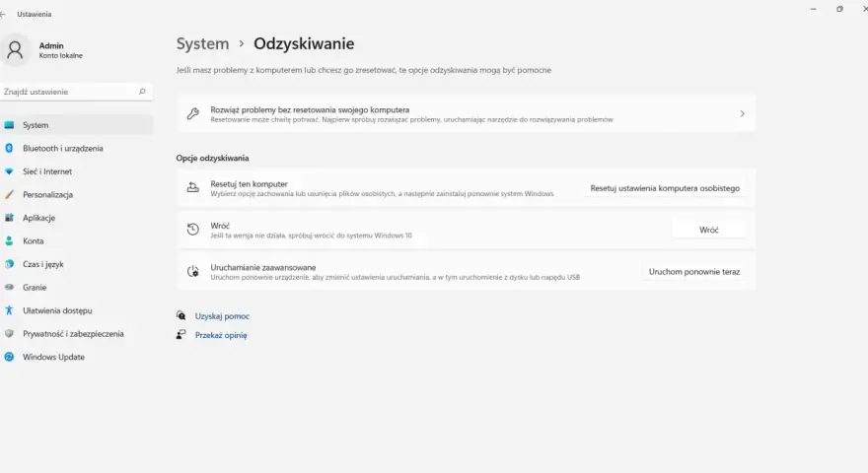Click the Bluetooth icon in sidebar
The width and height of the screenshot is (868, 473).
click(x=10, y=148)
